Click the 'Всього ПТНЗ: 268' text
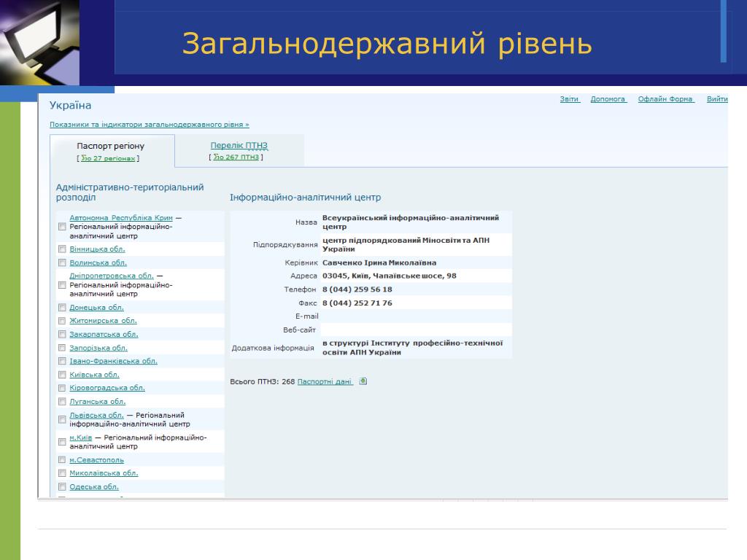The height and width of the screenshot is (560, 747). coord(263,381)
